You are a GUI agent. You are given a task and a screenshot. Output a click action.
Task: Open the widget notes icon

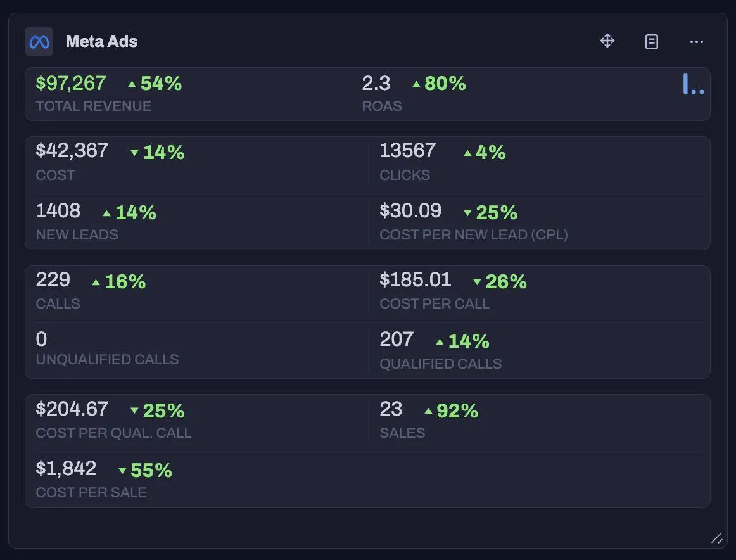click(x=652, y=42)
